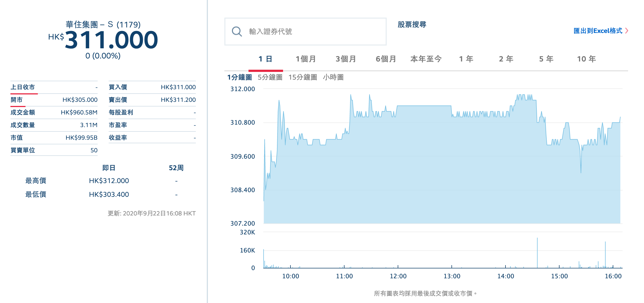View the 2 年 chart range
The width and height of the screenshot is (644, 303).
click(506, 59)
